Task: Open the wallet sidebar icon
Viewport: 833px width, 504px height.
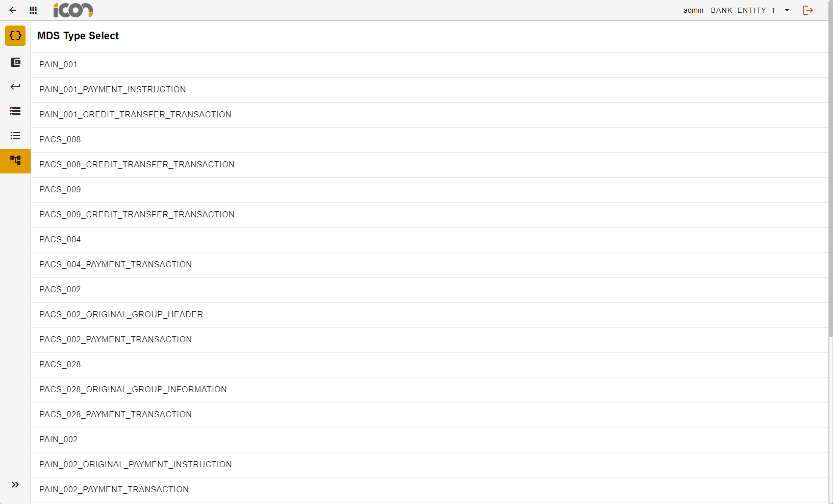Action: [15, 62]
